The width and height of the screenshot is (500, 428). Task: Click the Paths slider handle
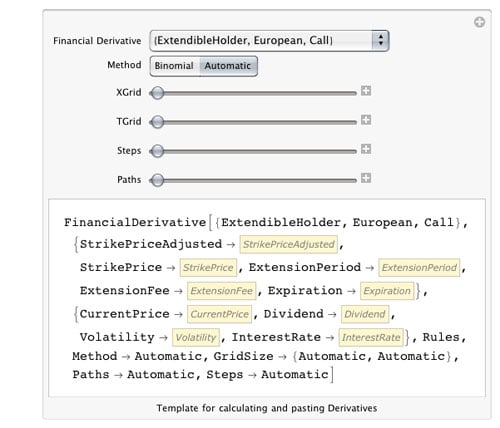point(157,180)
